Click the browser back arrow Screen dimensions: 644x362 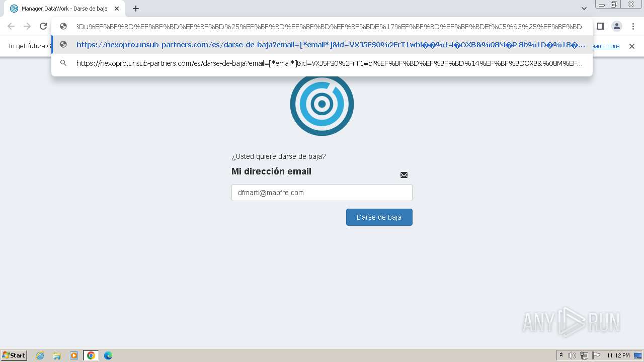click(x=11, y=27)
